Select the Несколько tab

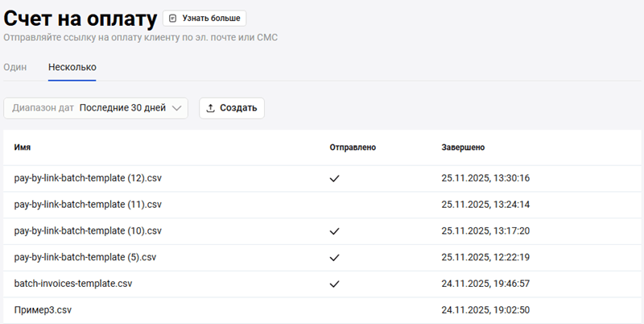coord(72,67)
